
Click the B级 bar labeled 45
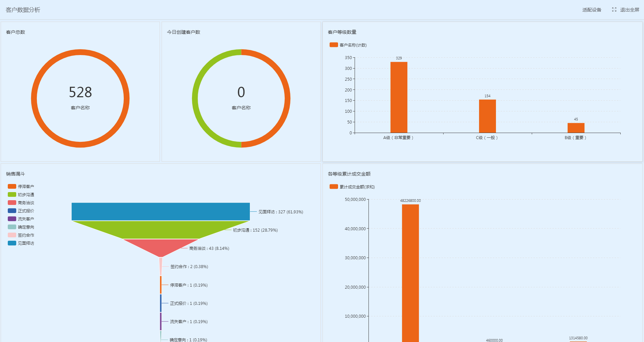click(576, 128)
